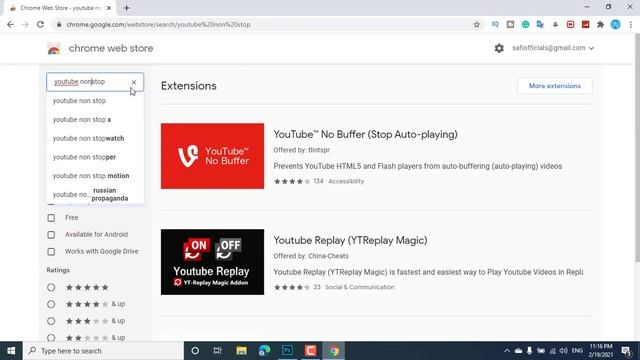Switch to Photoshop in the taskbar
The width and height of the screenshot is (640, 360).
click(x=287, y=351)
